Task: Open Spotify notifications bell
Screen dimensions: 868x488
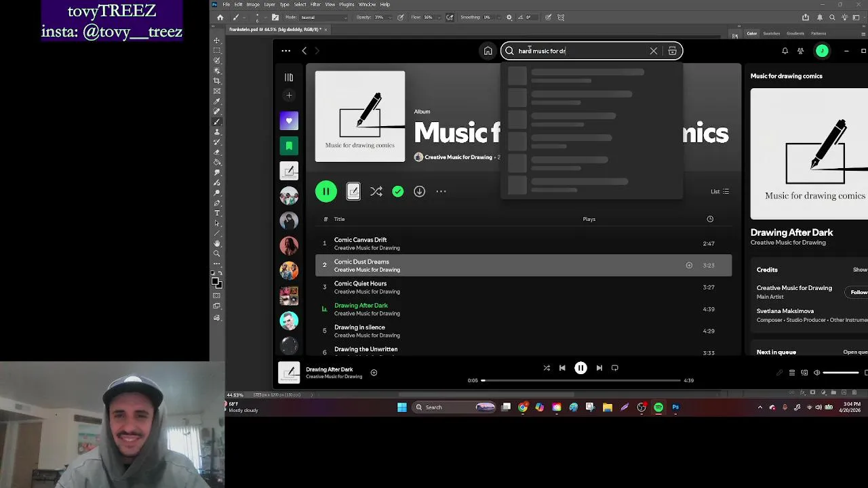Action: coord(785,51)
